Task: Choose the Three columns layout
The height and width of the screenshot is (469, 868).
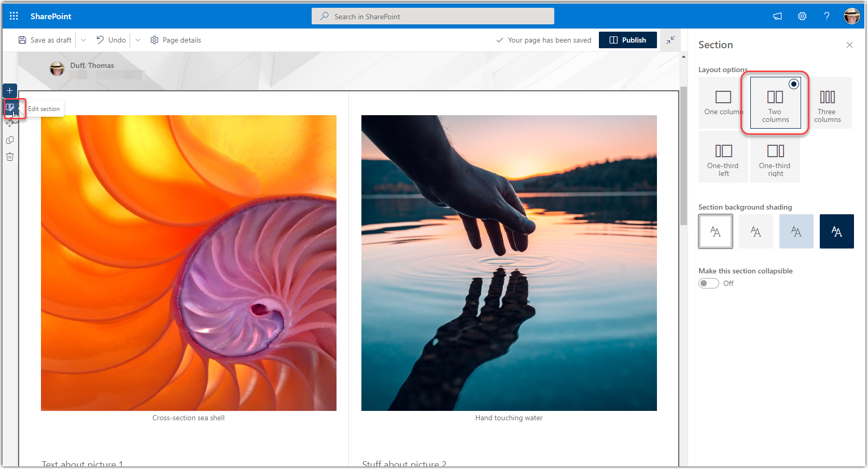Action: point(827,103)
